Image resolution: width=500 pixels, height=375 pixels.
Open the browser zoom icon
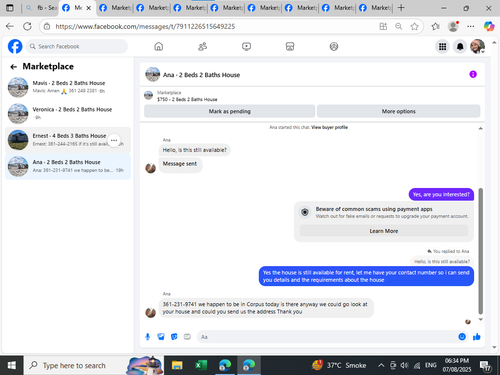tap(399, 26)
